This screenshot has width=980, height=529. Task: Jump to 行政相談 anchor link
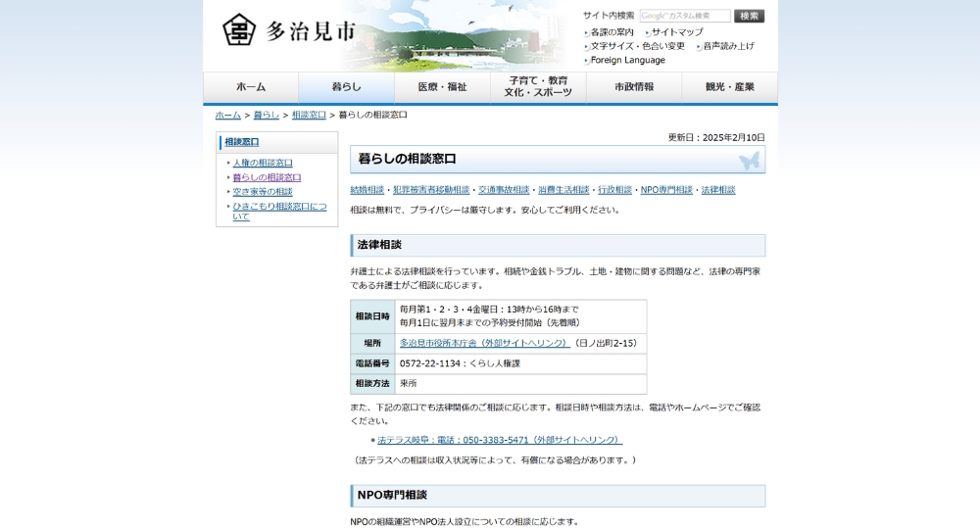[x=615, y=190]
